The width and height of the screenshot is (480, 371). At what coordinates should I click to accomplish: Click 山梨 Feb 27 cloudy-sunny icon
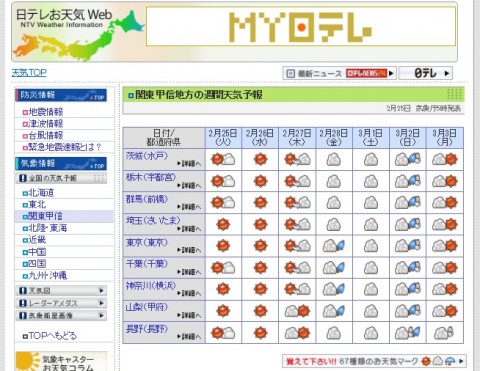(x=297, y=311)
